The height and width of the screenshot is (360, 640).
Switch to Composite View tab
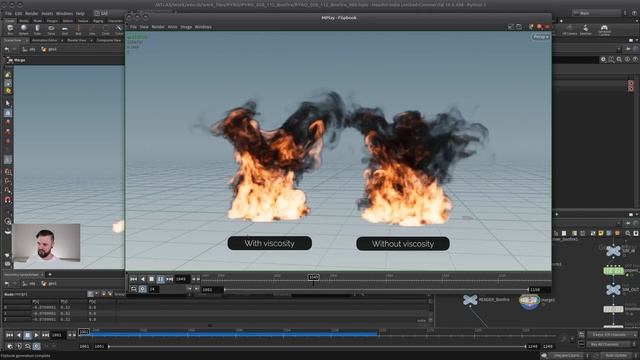coord(109,40)
